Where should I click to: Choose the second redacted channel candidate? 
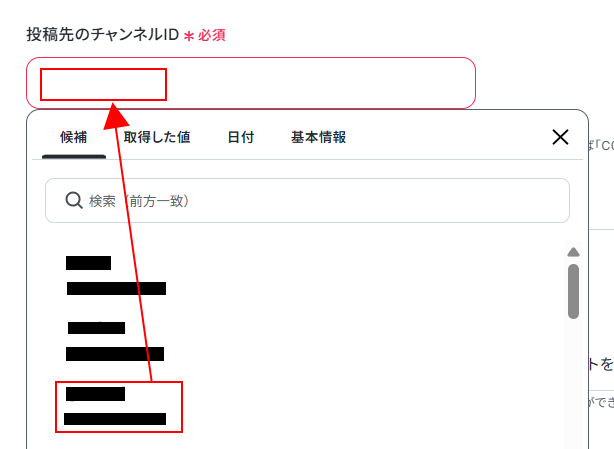click(x=115, y=341)
